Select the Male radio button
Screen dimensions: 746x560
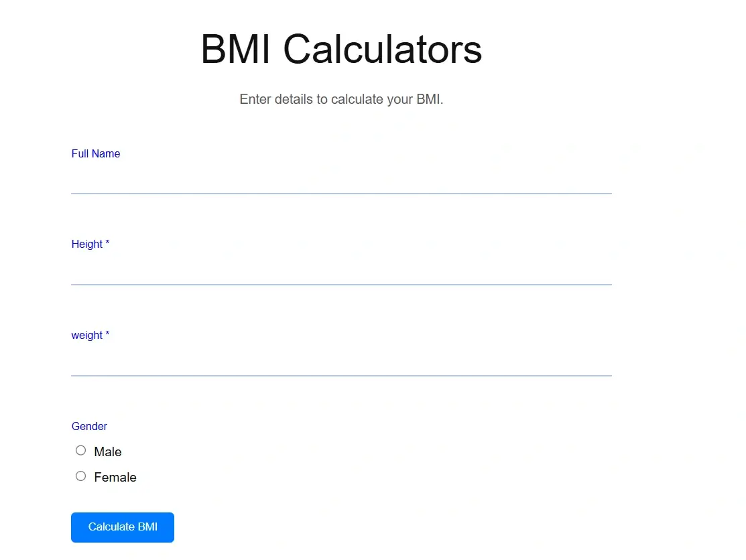[x=81, y=451]
